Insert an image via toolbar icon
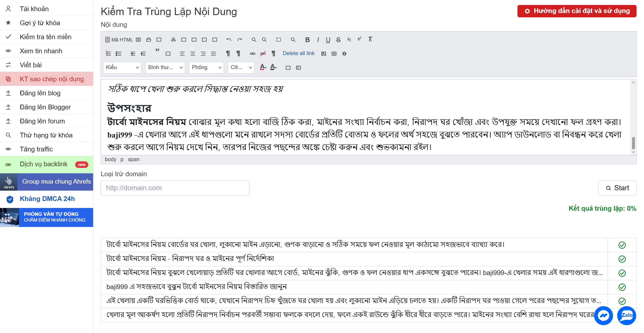 tap(323, 53)
